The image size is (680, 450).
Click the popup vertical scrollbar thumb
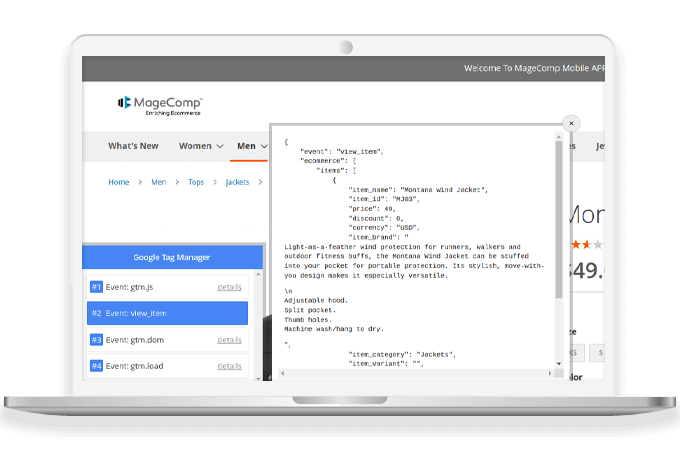[x=559, y=219]
